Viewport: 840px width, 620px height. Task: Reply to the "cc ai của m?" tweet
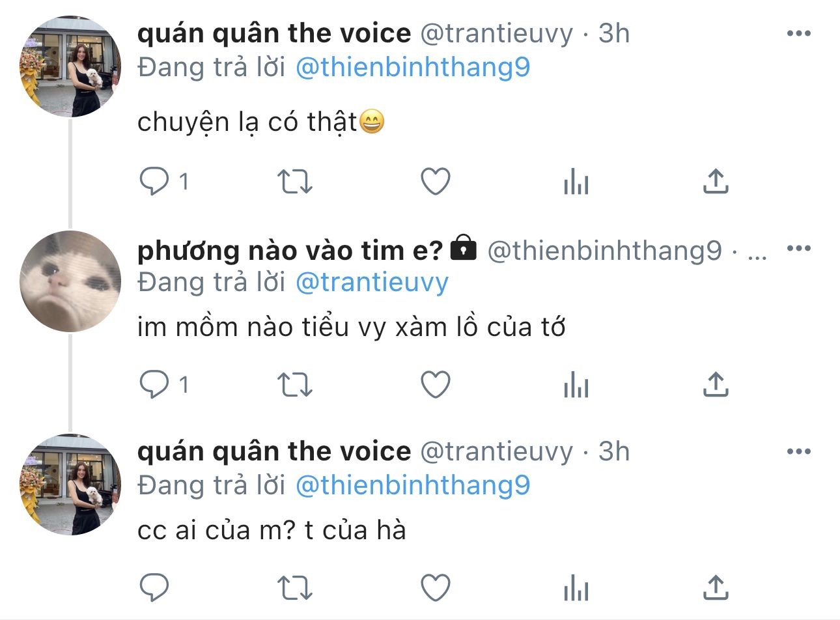pos(155,588)
